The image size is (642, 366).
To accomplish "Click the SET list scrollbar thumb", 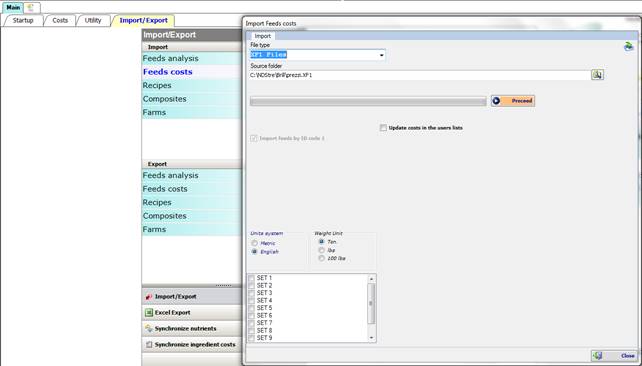I will click(371, 304).
